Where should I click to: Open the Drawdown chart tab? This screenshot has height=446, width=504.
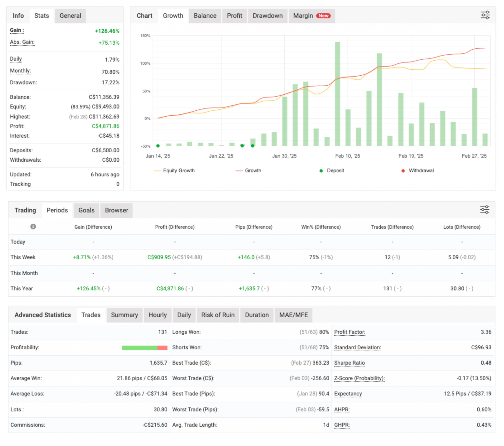268,16
